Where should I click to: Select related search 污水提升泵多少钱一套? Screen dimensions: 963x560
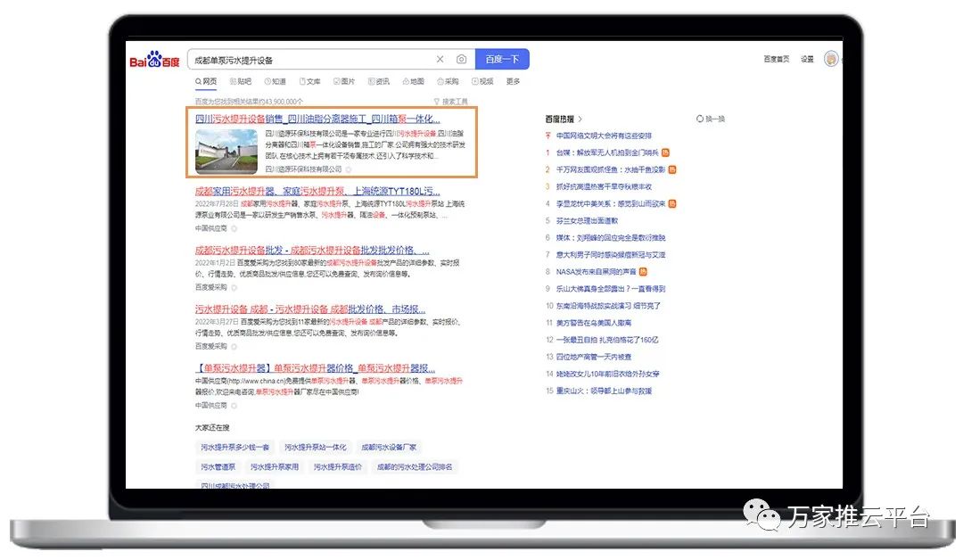(x=235, y=447)
